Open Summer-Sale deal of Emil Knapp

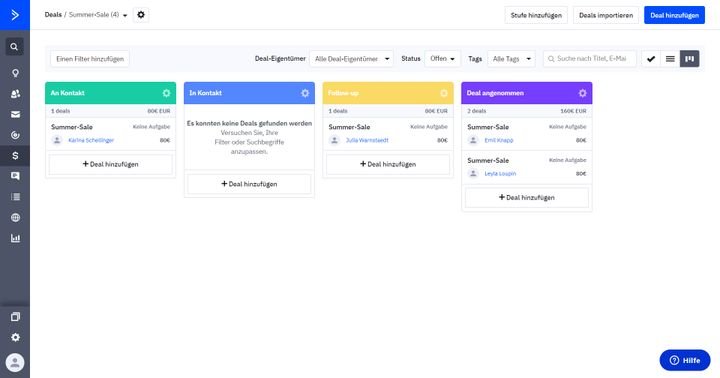[x=488, y=127]
